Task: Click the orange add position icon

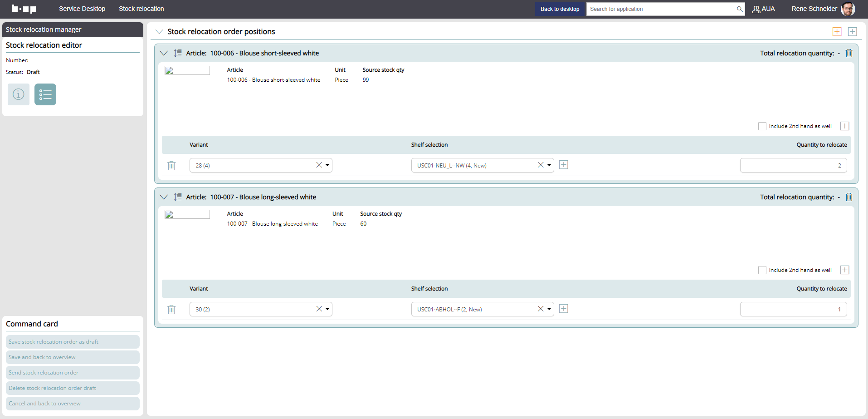Action: tap(837, 31)
